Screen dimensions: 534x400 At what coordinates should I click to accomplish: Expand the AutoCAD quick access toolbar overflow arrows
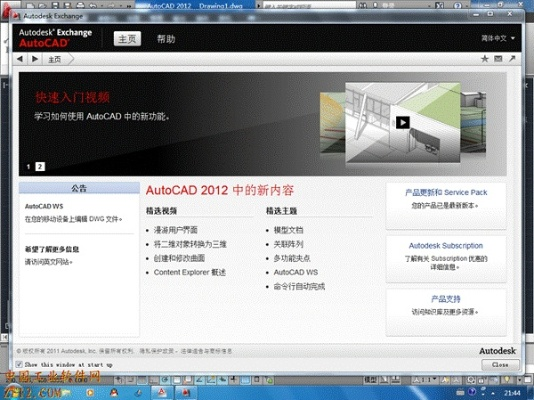coord(129,6)
